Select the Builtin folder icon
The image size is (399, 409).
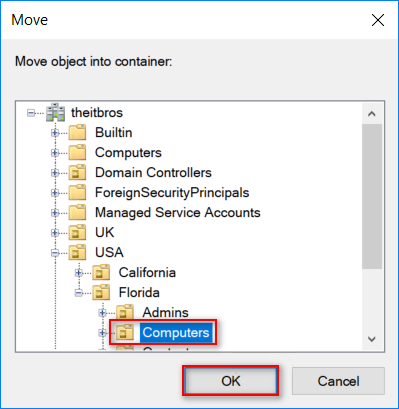77,133
